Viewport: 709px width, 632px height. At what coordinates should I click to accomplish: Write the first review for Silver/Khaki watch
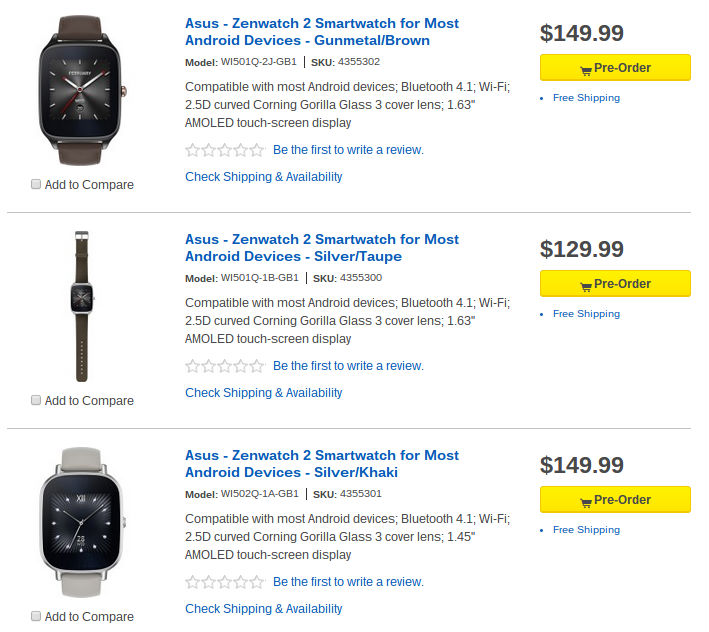348,582
